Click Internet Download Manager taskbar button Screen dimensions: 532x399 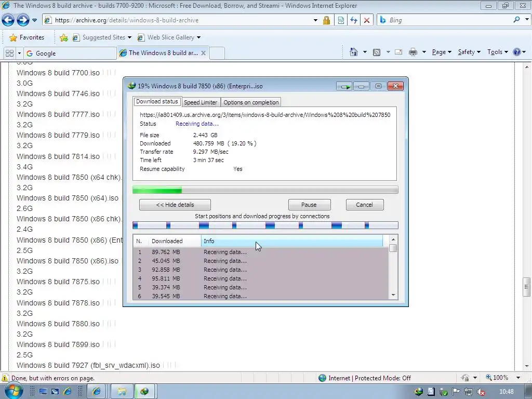point(144,392)
